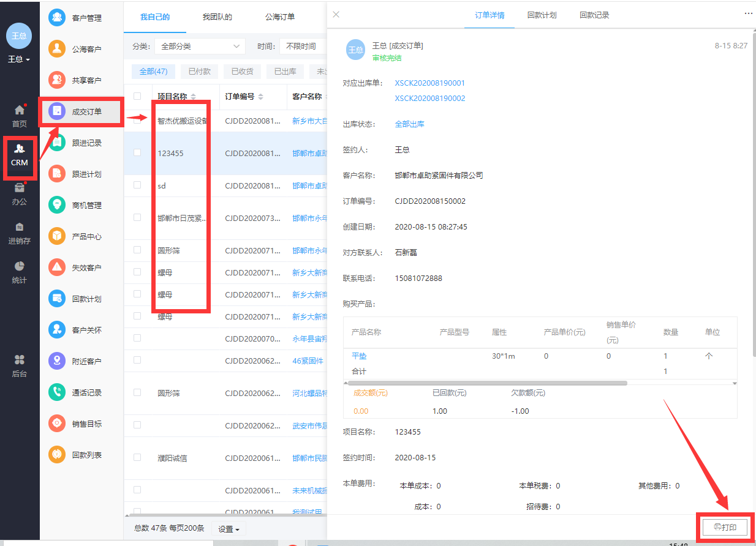Sort by 订单编号 column arrows
The height and width of the screenshot is (546, 756).
[260, 97]
